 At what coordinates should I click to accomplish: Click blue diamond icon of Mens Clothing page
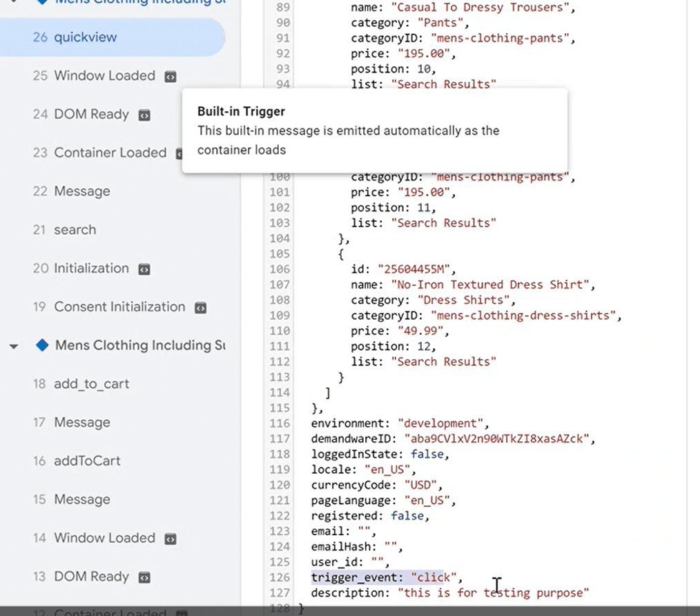[42, 345]
